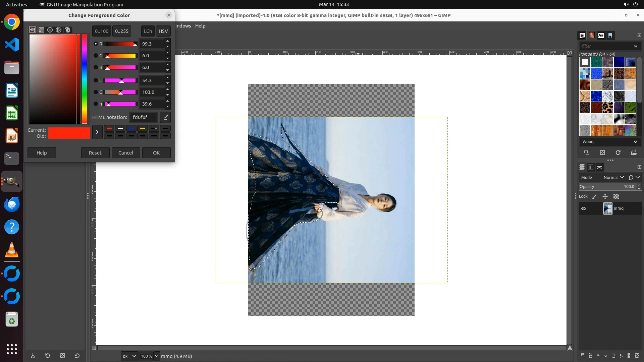Click the eyedropper pick-color button beside HTML notation
The image size is (644, 362).
(x=165, y=117)
